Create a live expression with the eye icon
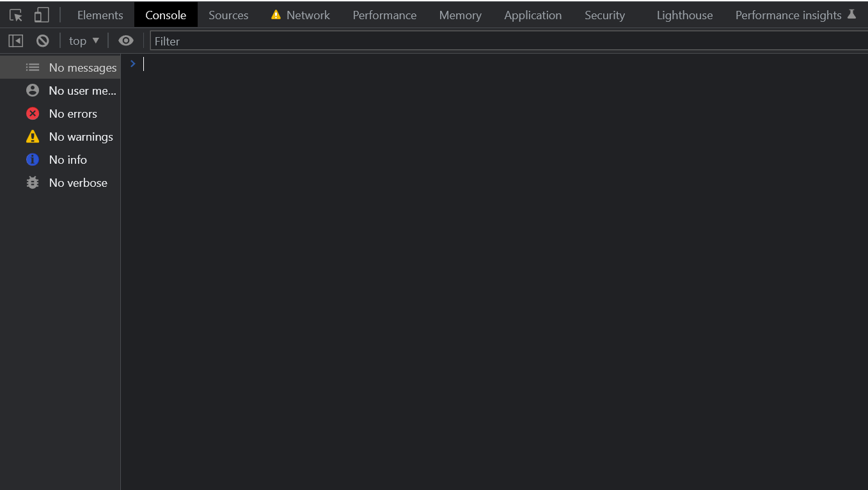 coord(126,41)
